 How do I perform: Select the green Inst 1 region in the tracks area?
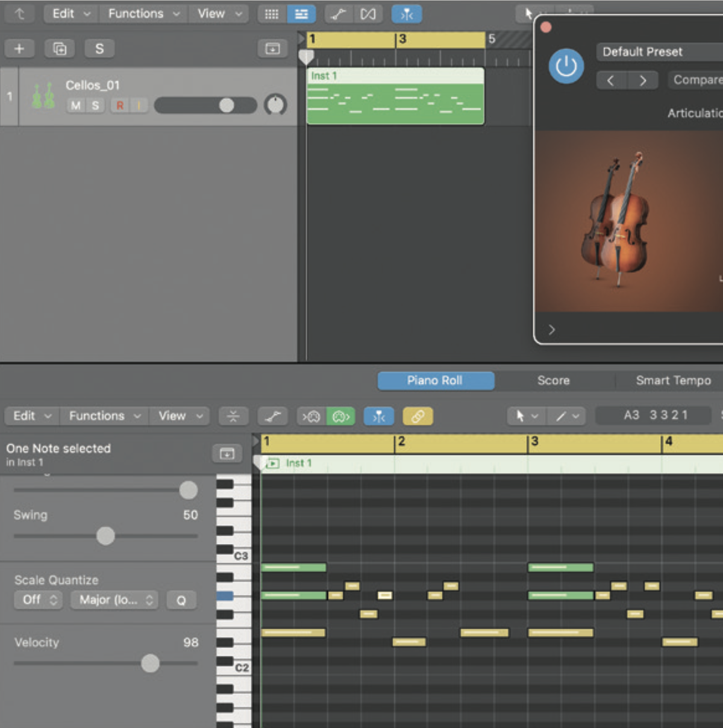coord(395,96)
